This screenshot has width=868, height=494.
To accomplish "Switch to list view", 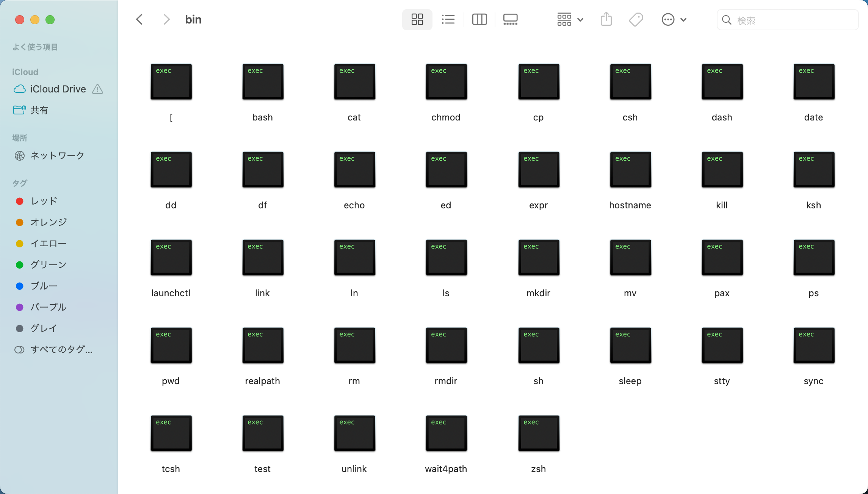I will 448,19.
